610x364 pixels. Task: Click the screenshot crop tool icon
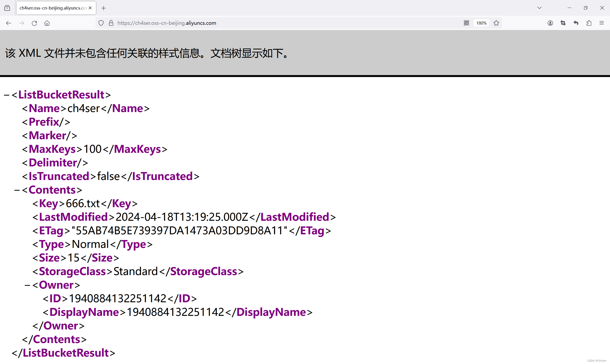(x=563, y=23)
